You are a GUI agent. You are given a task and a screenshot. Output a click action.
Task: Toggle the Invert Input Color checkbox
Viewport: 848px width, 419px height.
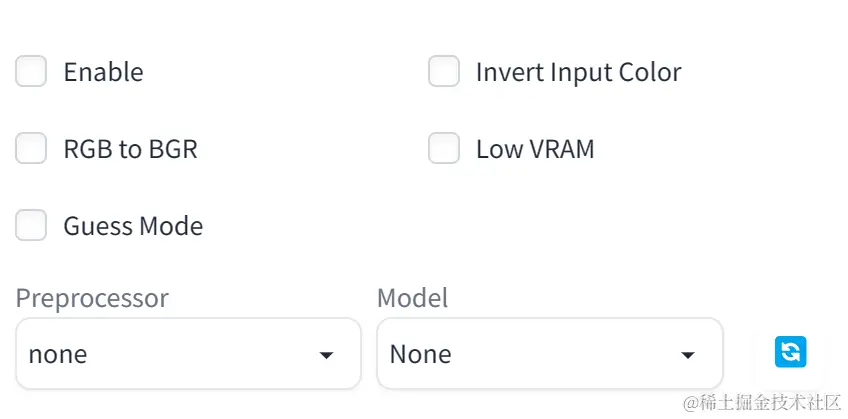click(x=444, y=72)
